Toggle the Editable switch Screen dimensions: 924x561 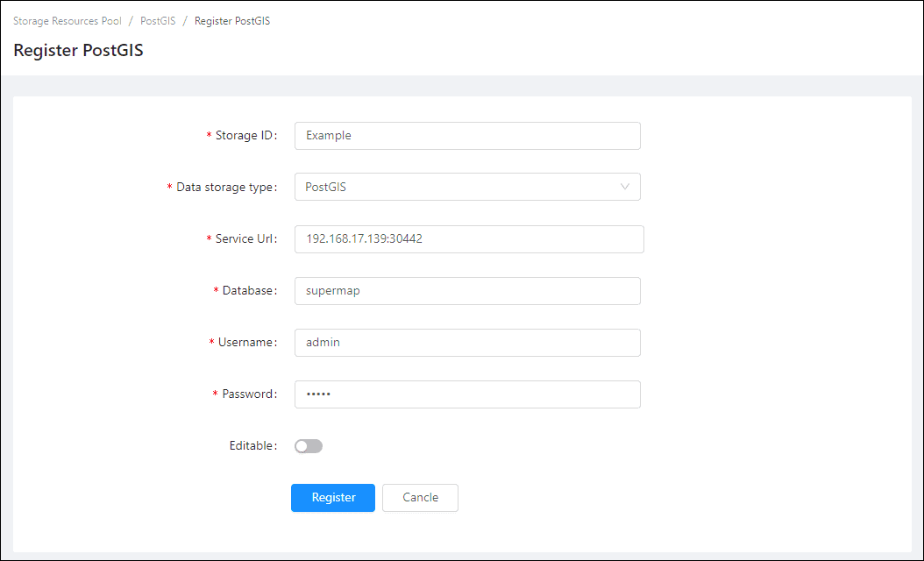[309, 446]
